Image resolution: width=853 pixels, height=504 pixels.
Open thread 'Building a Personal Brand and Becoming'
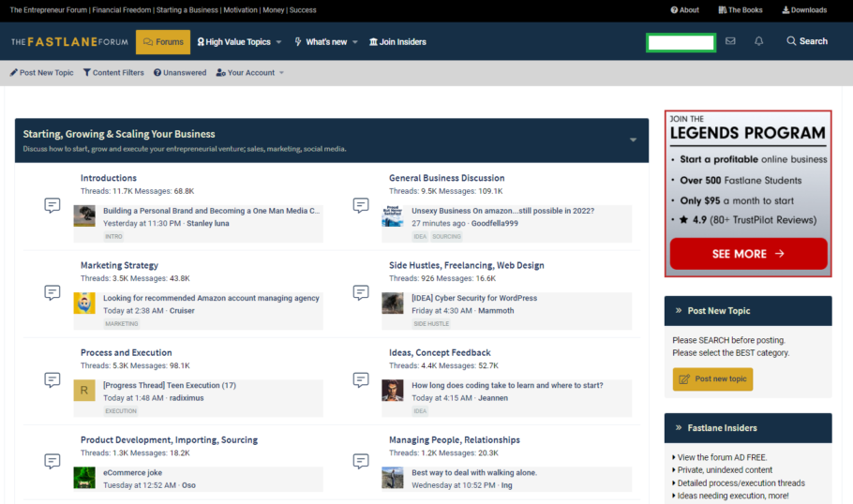(x=212, y=211)
